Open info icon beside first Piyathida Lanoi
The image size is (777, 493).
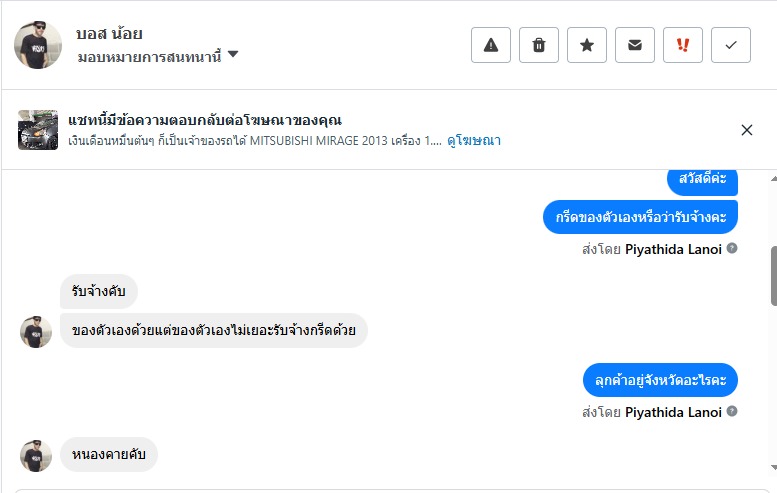click(x=732, y=248)
